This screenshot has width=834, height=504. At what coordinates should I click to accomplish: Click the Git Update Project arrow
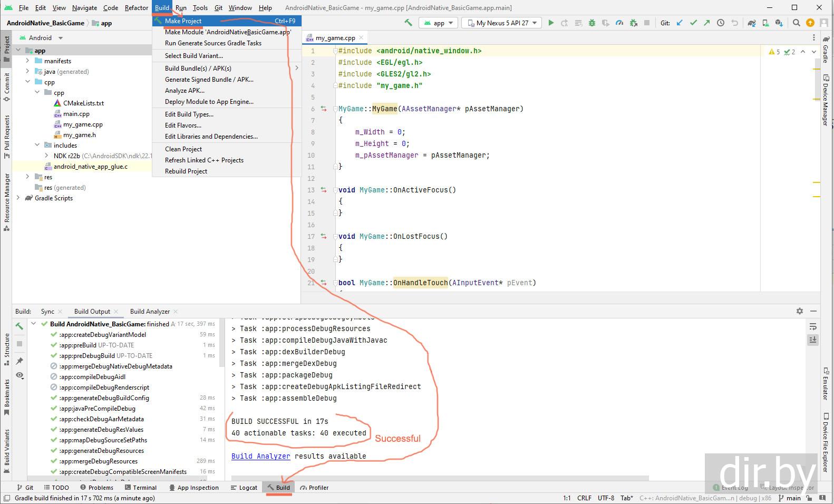coord(680,23)
